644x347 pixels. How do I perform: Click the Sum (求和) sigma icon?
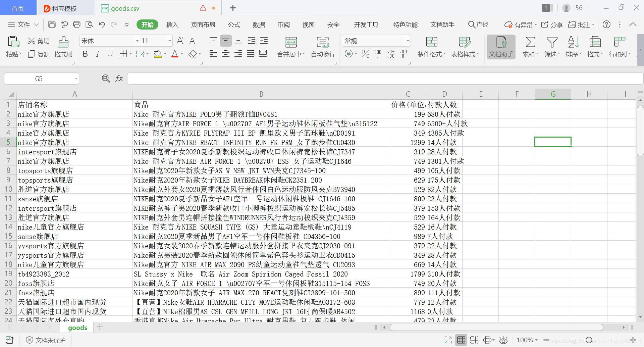(530, 42)
